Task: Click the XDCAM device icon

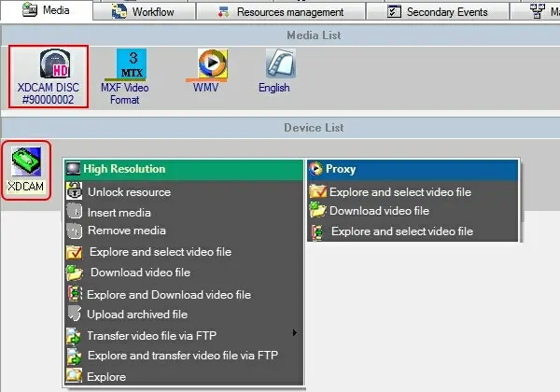Action: (x=26, y=169)
